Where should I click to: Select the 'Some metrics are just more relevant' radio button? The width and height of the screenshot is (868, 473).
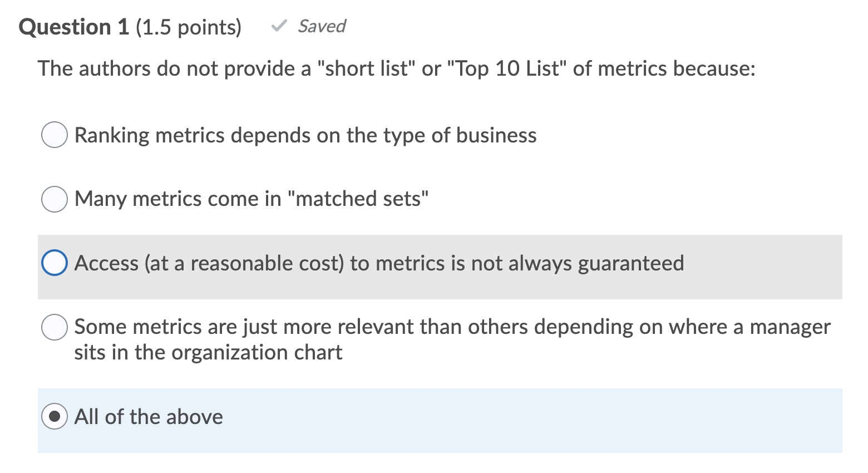[54, 327]
